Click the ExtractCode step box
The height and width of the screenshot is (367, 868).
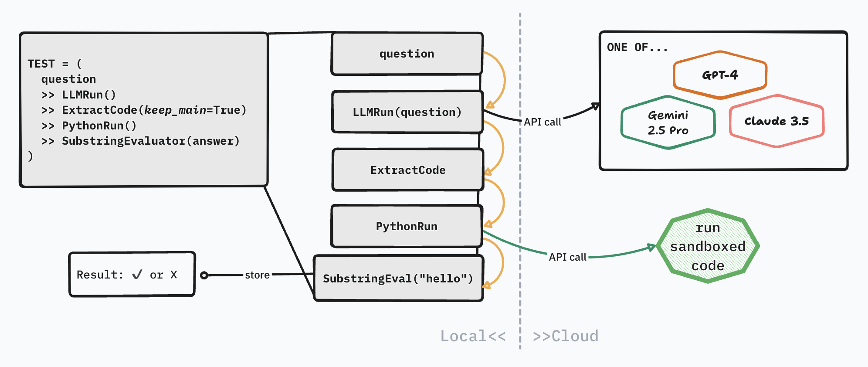point(408,170)
